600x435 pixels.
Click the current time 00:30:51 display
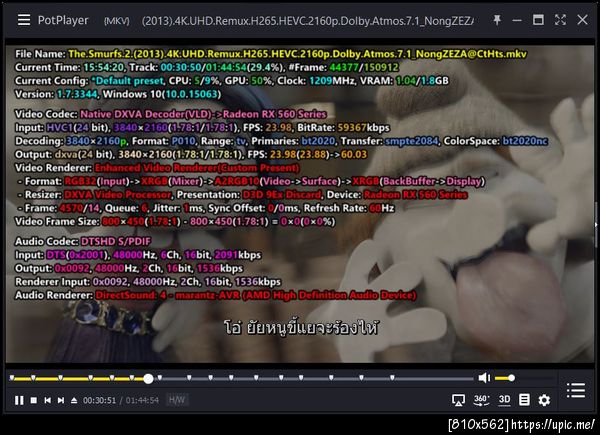[x=99, y=400]
